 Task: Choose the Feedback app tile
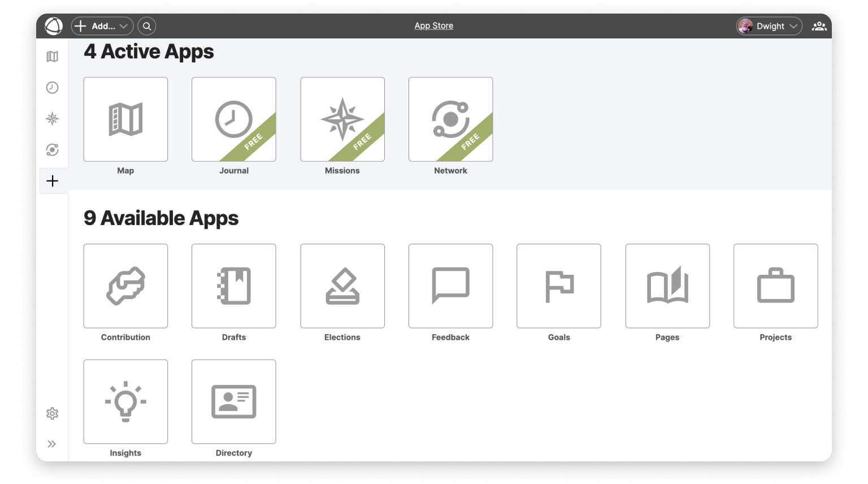[450, 286]
